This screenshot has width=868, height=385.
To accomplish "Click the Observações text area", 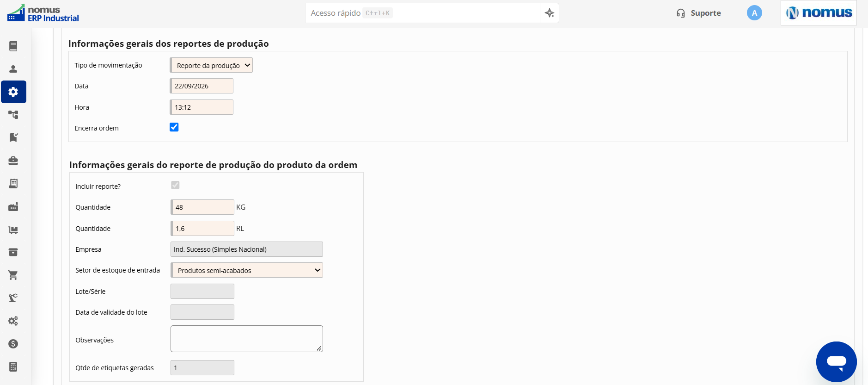I will [247, 339].
